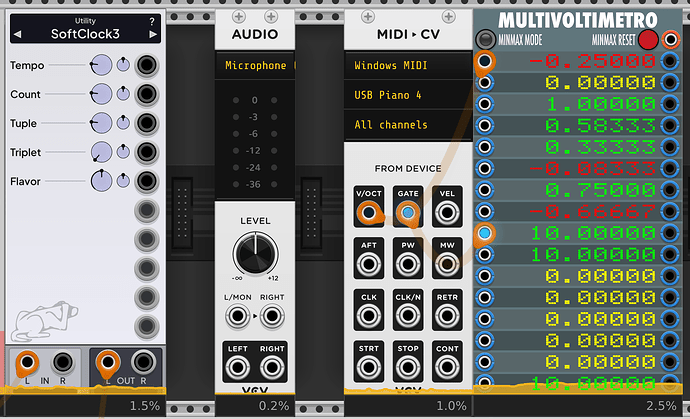This screenshot has height=419, width=690.
Task: Click the AFT output jack
Action: point(369,265)
